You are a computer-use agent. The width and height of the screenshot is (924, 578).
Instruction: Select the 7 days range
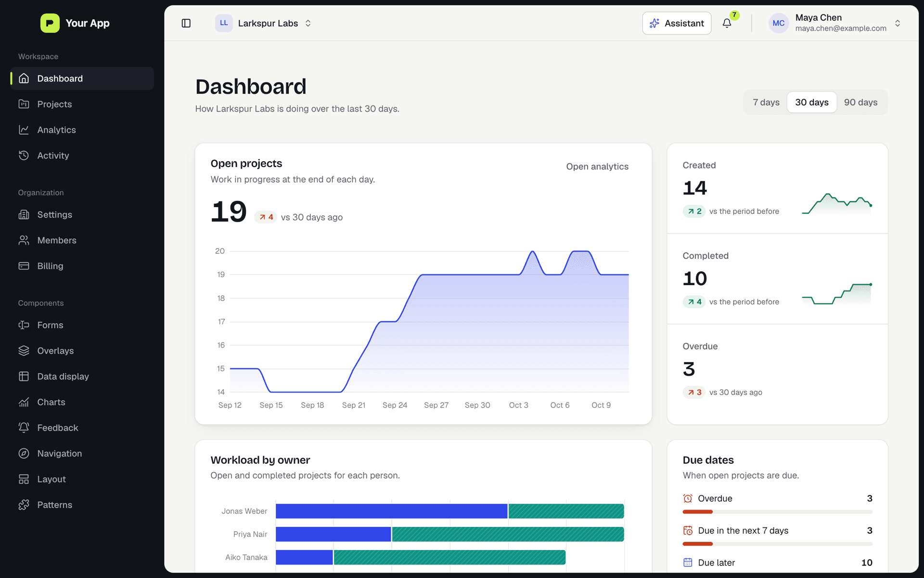pos(766,102)
